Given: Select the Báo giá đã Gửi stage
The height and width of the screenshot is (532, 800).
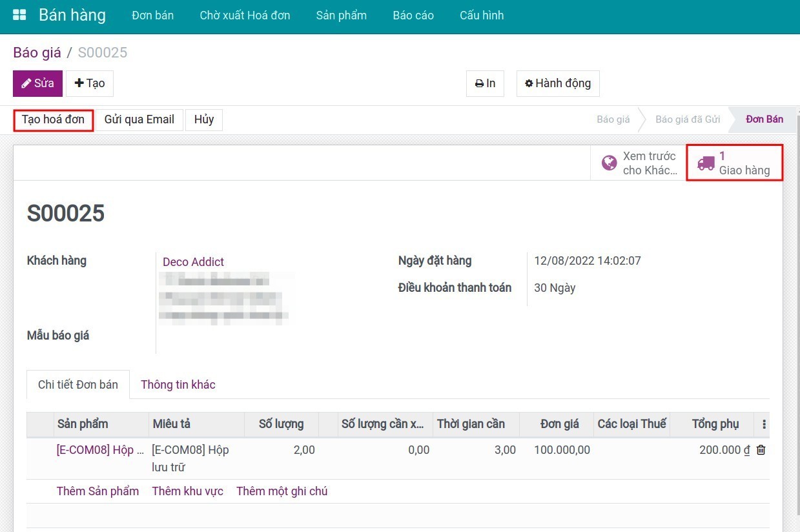Looking at the screenshot, I should 688,119.
